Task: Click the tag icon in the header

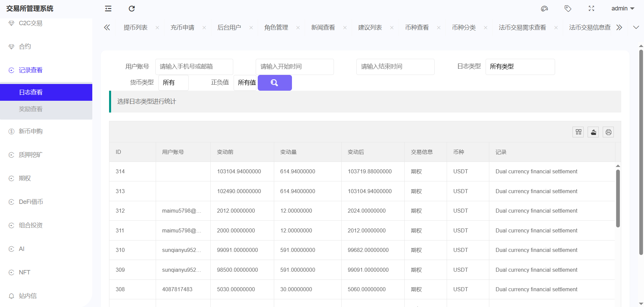Action: (x=568, y=9)
